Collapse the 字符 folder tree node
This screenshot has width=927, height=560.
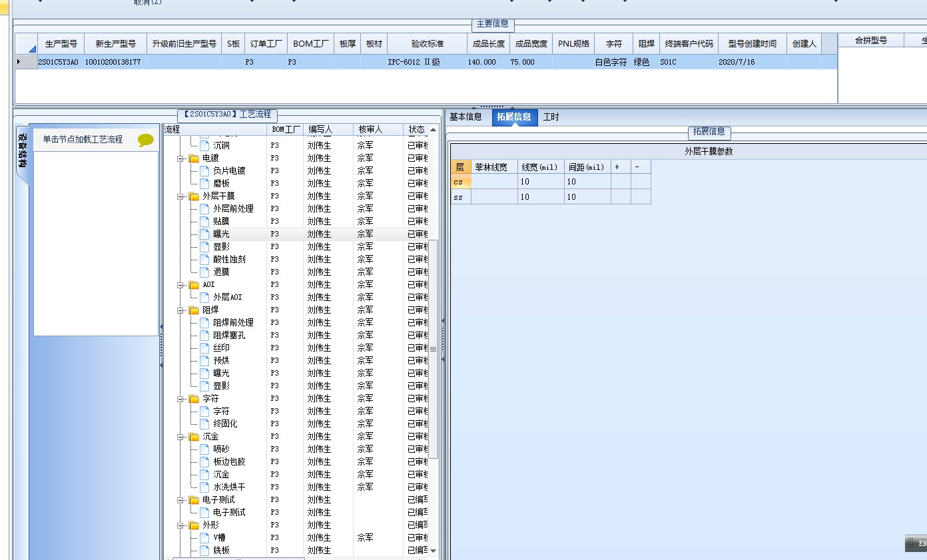pyautogui.click(x=180, y=399)
